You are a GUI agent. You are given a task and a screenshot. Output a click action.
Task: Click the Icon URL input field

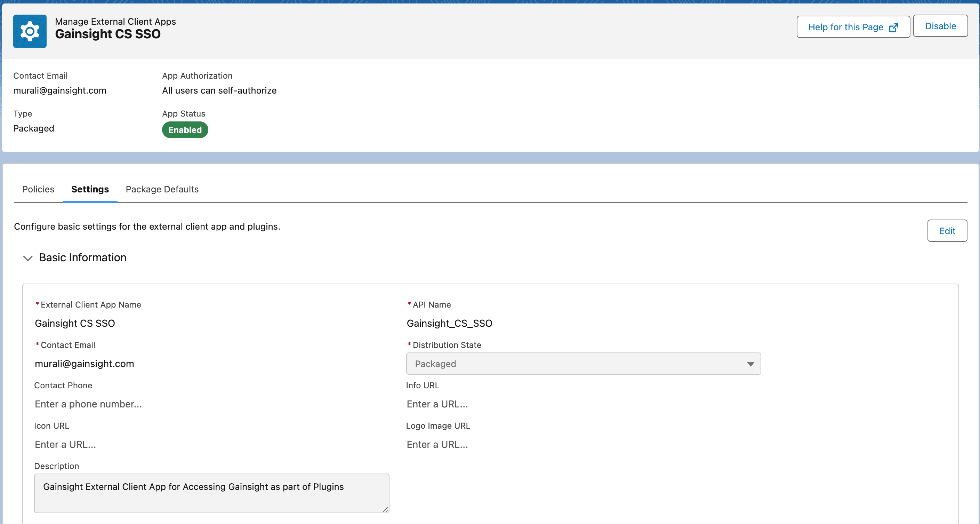coord(211,444)
